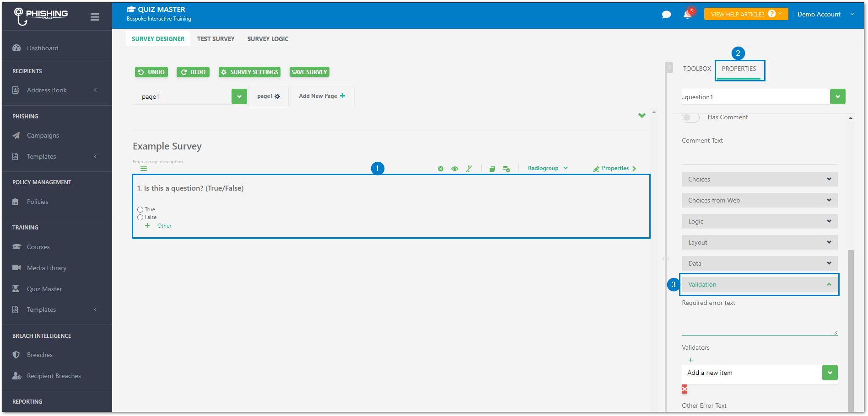Click the properties panel scrollbar

[x=851, y=331]
